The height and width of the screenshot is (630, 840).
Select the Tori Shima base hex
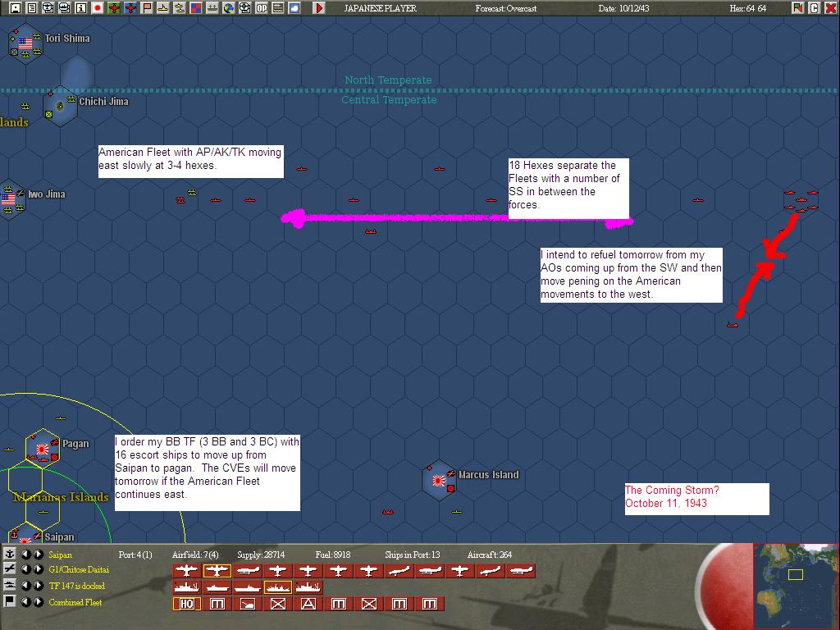point(25,44)
